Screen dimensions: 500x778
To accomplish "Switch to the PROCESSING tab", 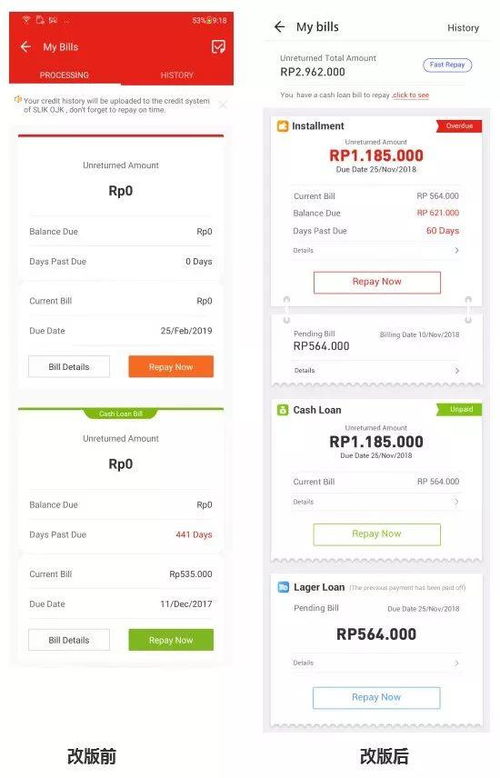I will click(x=64, y=75).
